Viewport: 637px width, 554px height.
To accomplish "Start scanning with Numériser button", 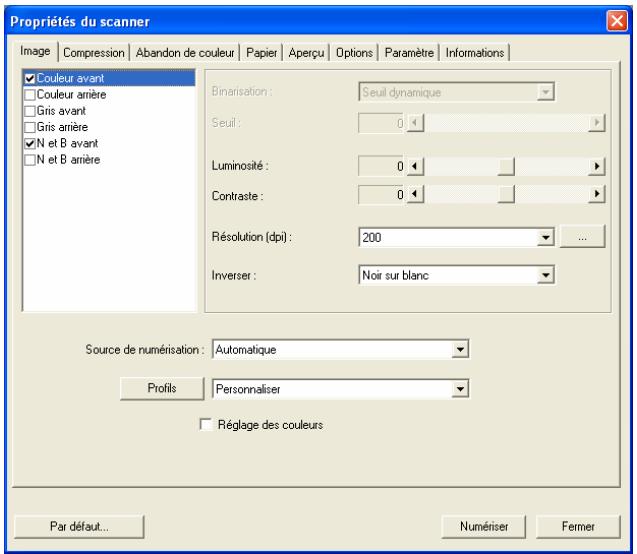I will click(483, 527).
